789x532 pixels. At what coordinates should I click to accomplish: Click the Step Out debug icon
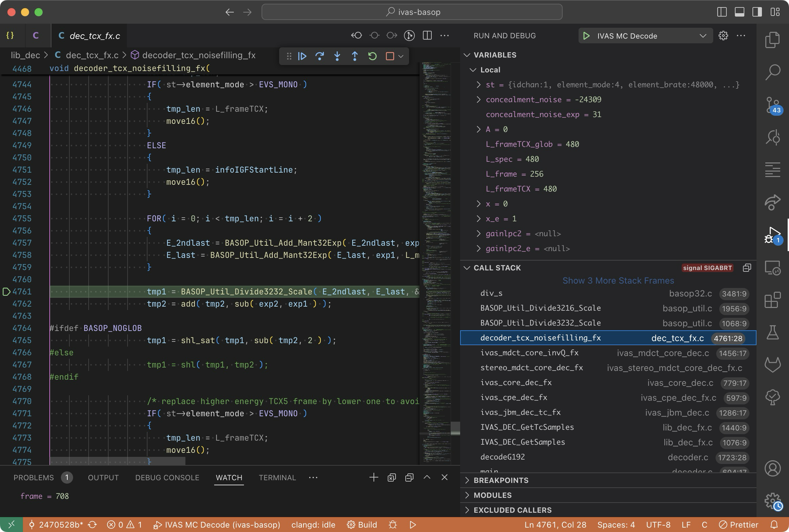pyautogui.click(x=355, y=56)
